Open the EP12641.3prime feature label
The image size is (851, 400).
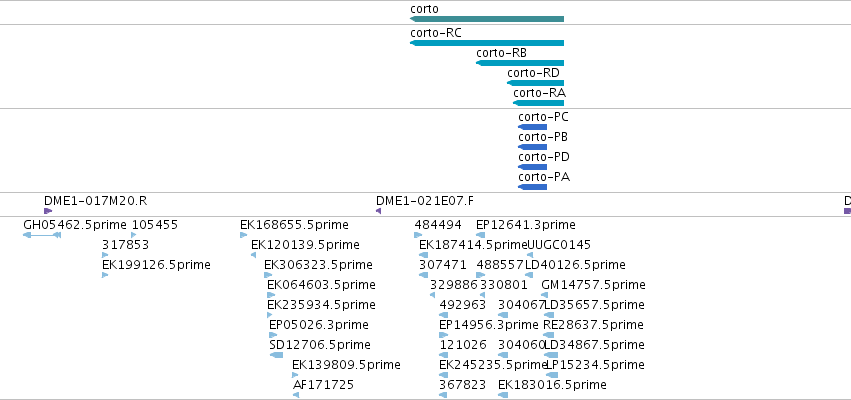pos(525,225)
